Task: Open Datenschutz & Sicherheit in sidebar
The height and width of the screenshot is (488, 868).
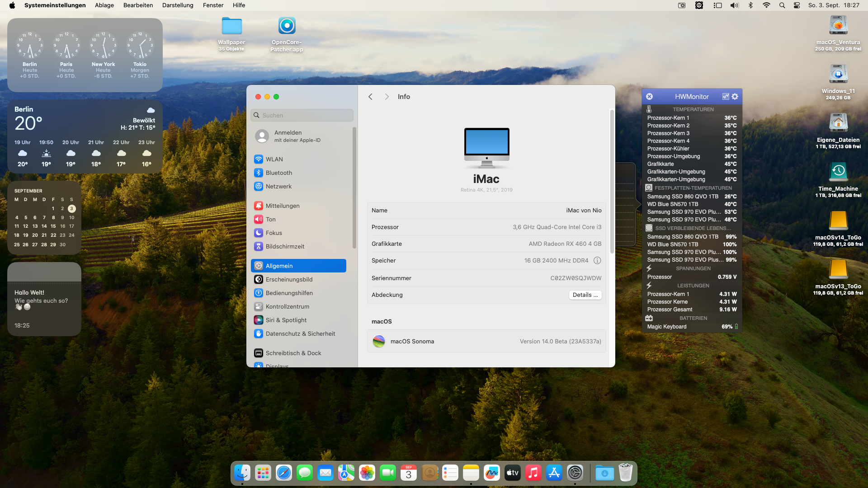Action: coord(298,333)
